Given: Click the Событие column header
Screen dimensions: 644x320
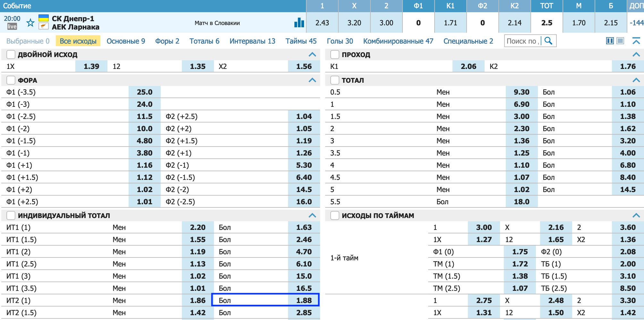Looking at the screenshot, I should point(17,6).
